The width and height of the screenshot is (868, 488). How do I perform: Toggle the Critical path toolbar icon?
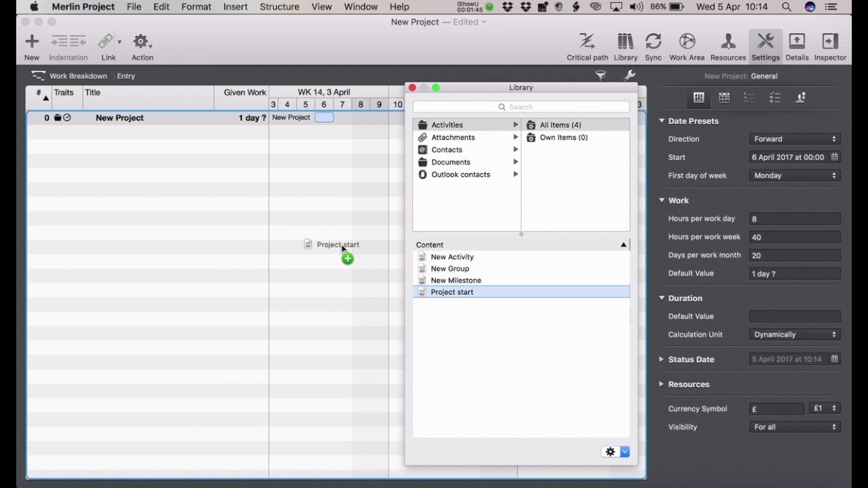[x=587, y=42]
